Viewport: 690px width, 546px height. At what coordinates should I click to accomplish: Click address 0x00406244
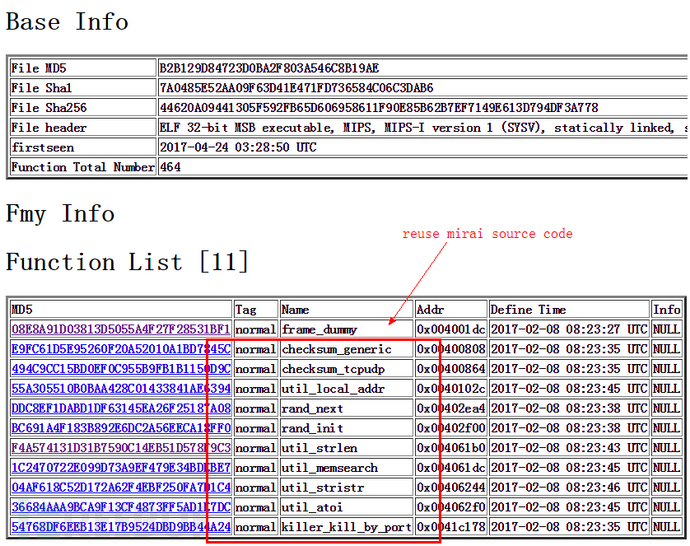tap(451, 487)
